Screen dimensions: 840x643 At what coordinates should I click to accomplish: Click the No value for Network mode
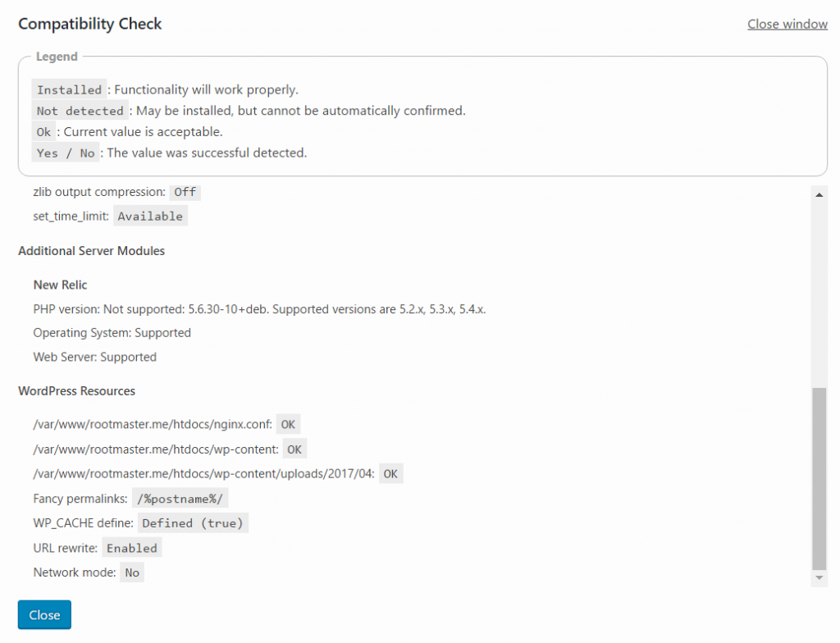point(132,572)
